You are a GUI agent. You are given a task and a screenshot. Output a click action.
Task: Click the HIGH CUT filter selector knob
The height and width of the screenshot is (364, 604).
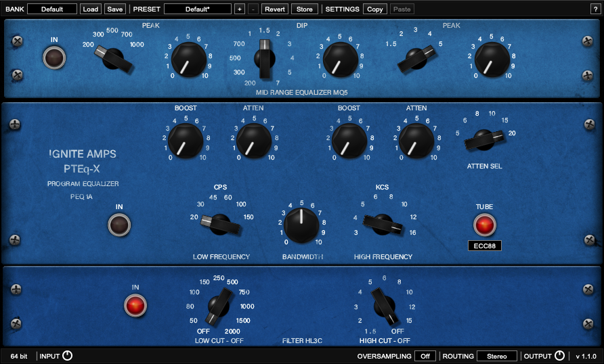(x=385, y=306)
